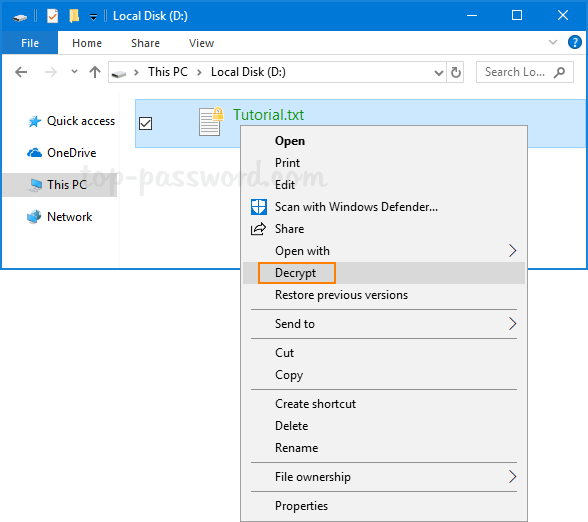Image resolution: width=588 pixels, height=522 pixels.
Task: Open the recent locations dropdown arrow
Action: point(74,71)
